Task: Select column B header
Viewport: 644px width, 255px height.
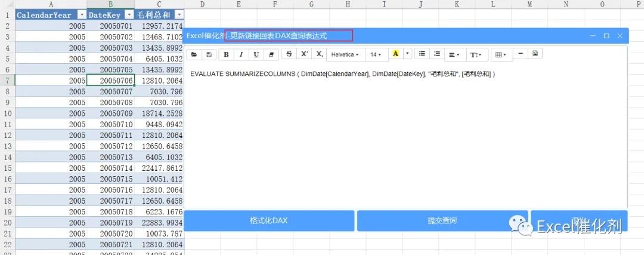Action: (111, 4)
